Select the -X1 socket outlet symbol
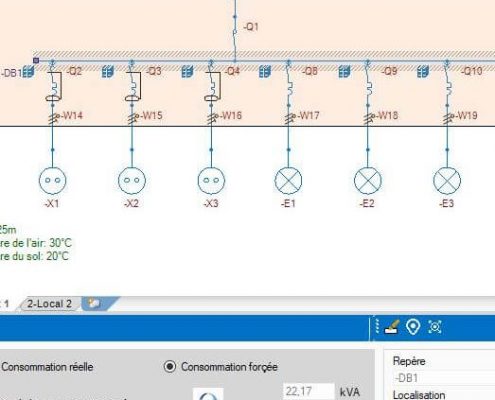Viewport: 495px width, 400px height. click(x=52, y=181)
